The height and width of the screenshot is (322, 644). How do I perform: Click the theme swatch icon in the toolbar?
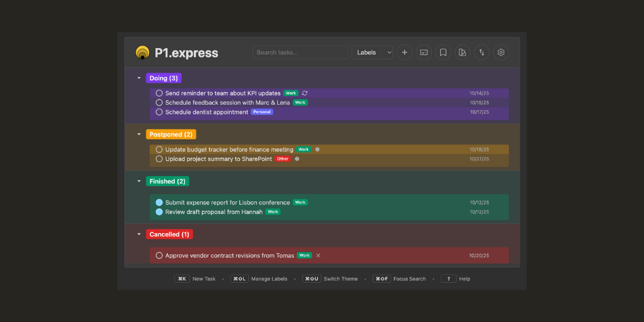tap(462, 52)
